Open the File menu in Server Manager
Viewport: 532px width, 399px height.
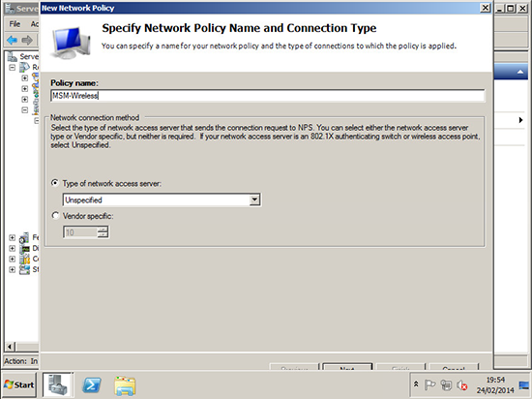(x=15, y=24)
